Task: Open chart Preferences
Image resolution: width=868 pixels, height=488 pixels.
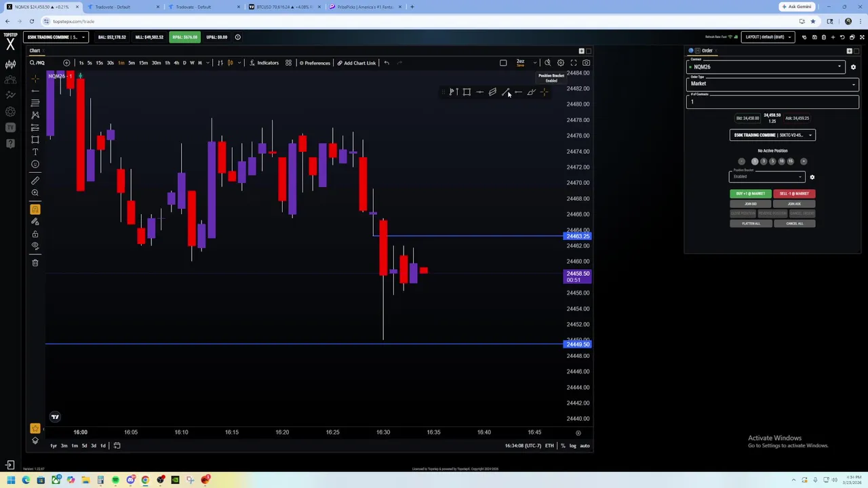Action: pyautogui.click(x=315, y=63)
